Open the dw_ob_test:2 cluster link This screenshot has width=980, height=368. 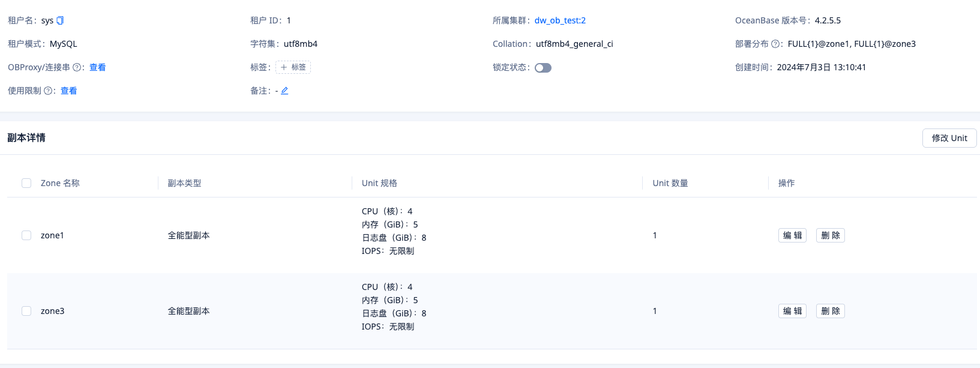560,20
